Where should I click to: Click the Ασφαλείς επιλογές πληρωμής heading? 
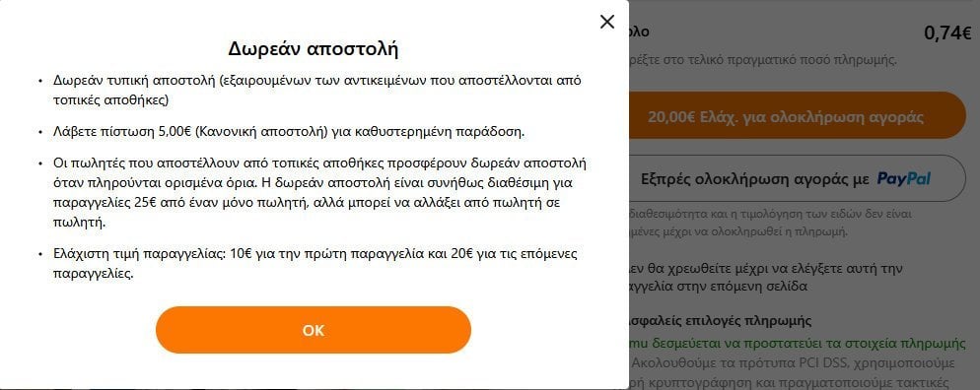720,321
